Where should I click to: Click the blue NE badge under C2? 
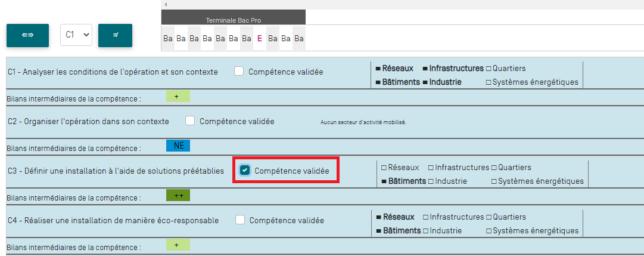178,146
